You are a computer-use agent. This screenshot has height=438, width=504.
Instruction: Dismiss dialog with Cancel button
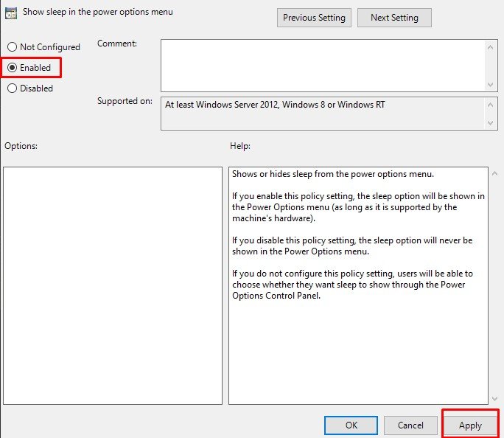coord(410,425)
